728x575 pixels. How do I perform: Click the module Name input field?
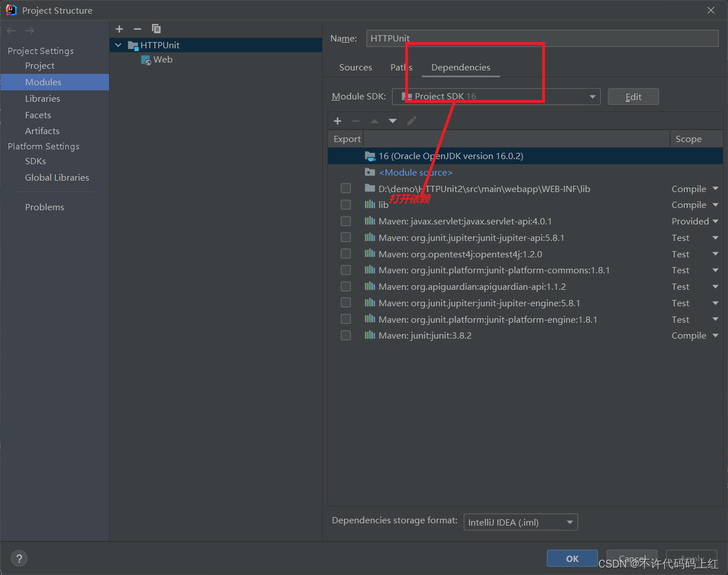(543, 38)
